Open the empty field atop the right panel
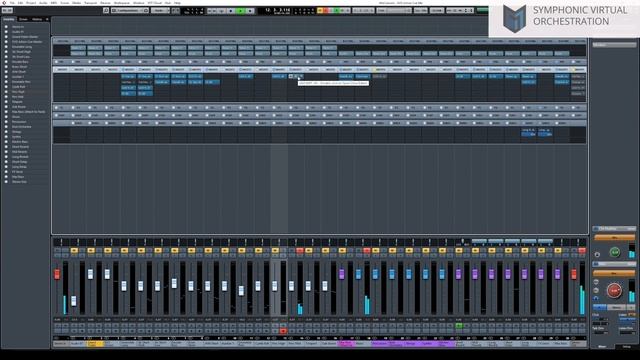 [x=614, y=44]
